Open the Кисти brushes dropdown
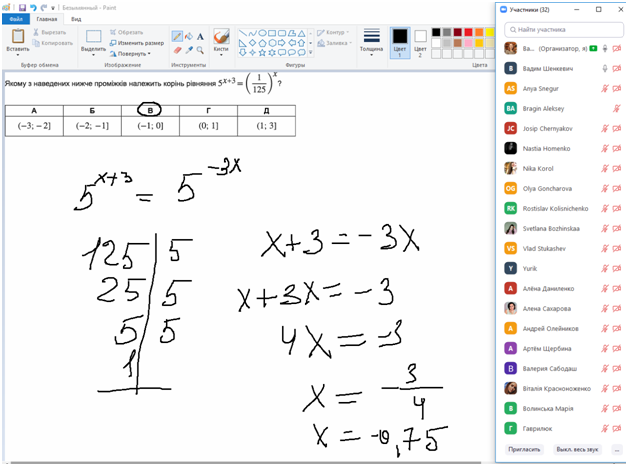The height and width of the screenshot is (466, 628). pyautogui.click(x=221, y=40)
